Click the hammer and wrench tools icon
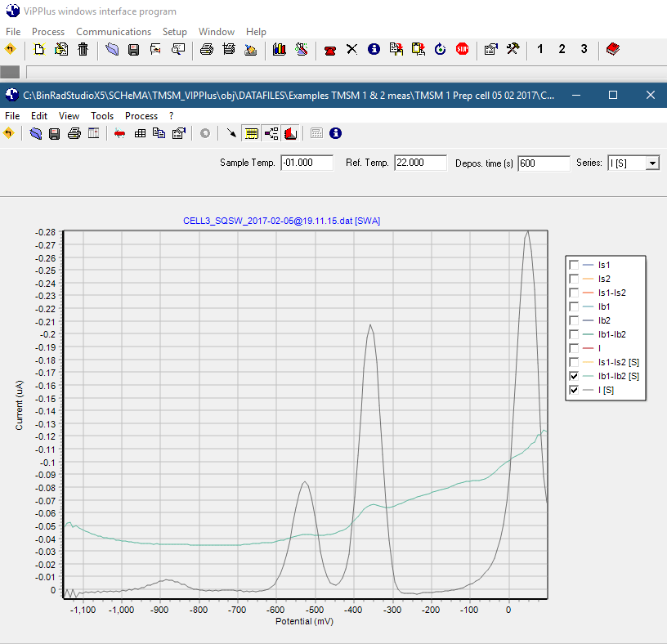Viewport: 667px width, 644px height. (x=513, y=49)
